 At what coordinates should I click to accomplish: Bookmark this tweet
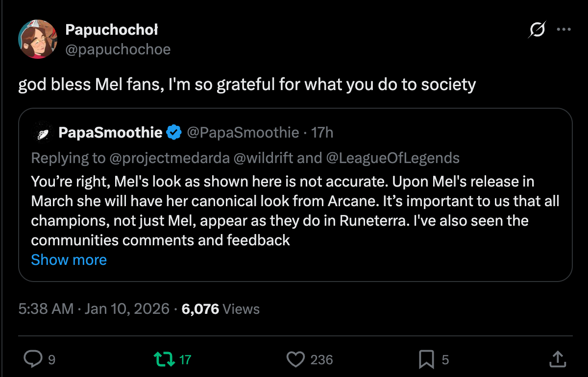pos(426,360)
